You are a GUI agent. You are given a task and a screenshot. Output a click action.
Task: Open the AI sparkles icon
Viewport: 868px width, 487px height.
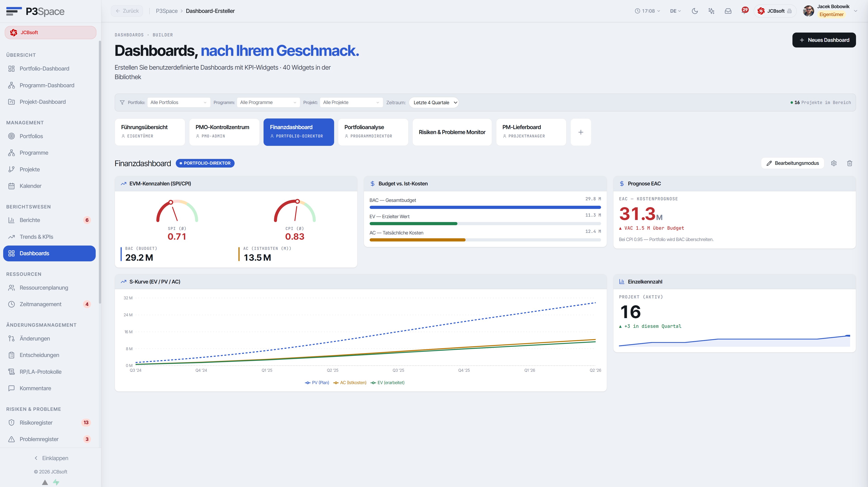(711, 11)
